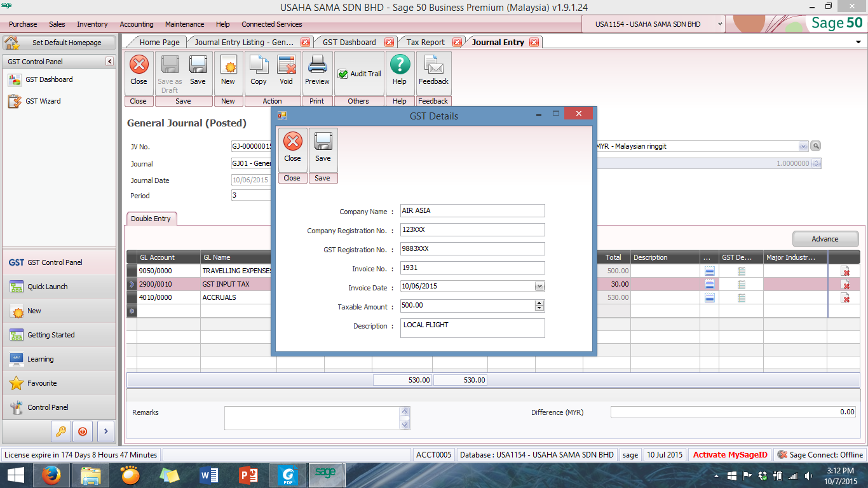Toggle the Audit Trail checkbox
This screenshot has width=868, height=488.
click(342, 74)
